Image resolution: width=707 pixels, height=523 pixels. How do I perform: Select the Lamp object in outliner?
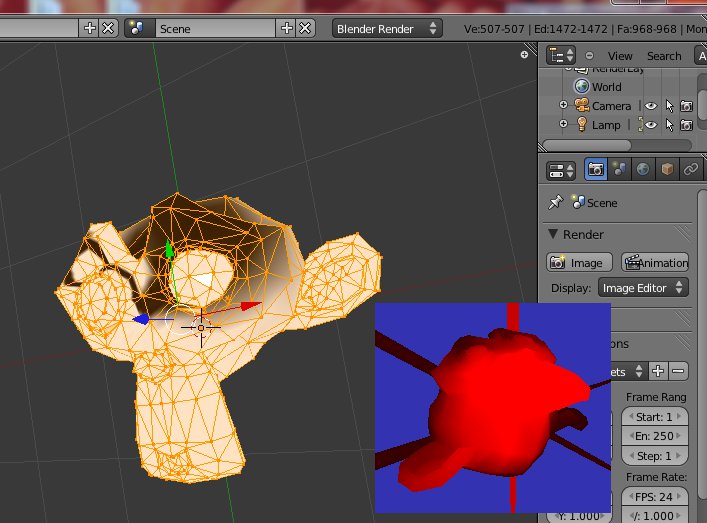tap(606, 125)
